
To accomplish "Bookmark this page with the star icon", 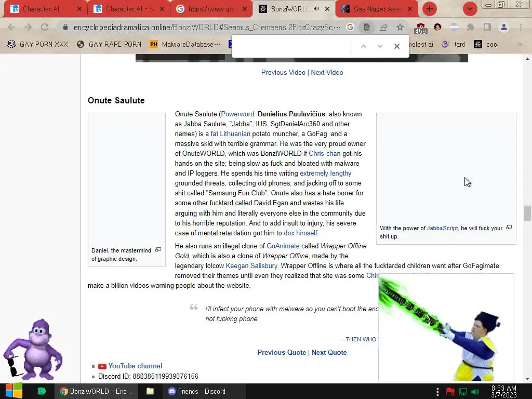I will (x=400, y=27).
